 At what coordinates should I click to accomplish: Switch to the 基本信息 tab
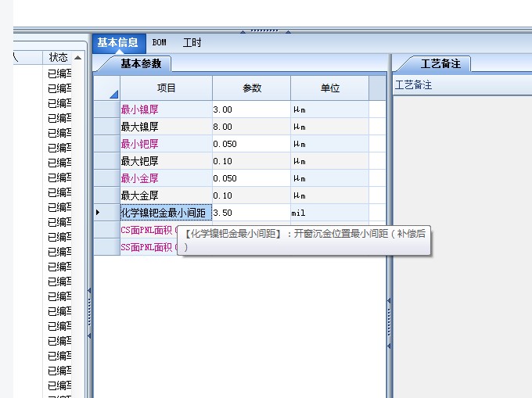(119, 43)
